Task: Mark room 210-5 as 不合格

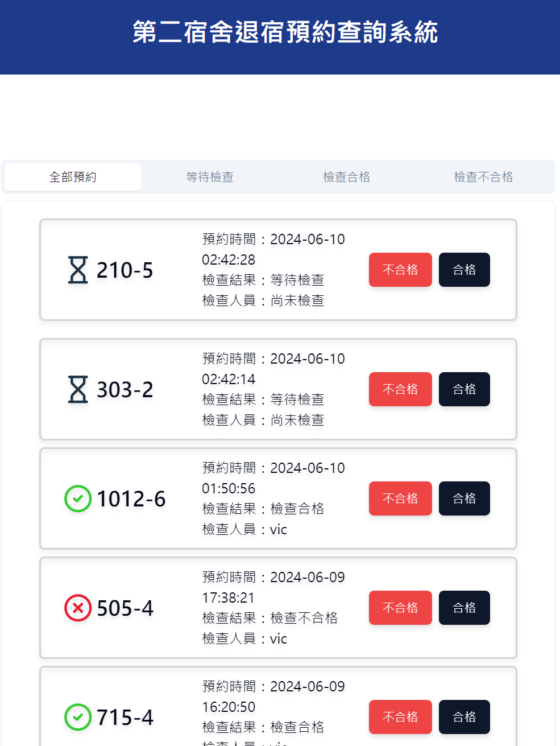Action: pyautogui.click(x=400, y=270)
